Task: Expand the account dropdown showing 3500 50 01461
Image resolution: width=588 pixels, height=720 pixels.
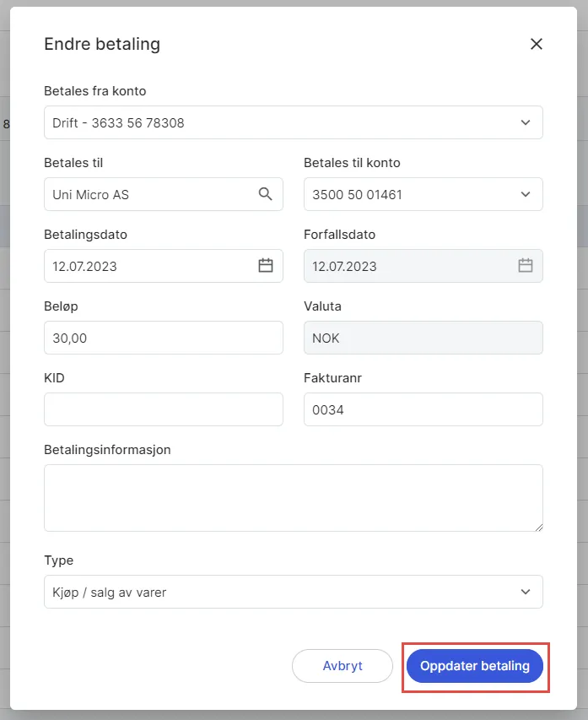Action: tap(423, 194)
